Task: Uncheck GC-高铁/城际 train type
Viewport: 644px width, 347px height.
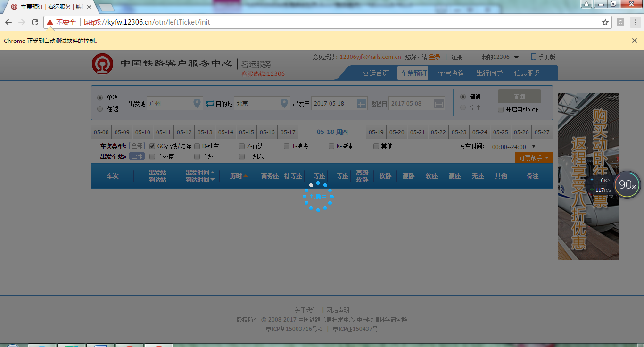Action: pyautogui.click(x=152, y=146)
